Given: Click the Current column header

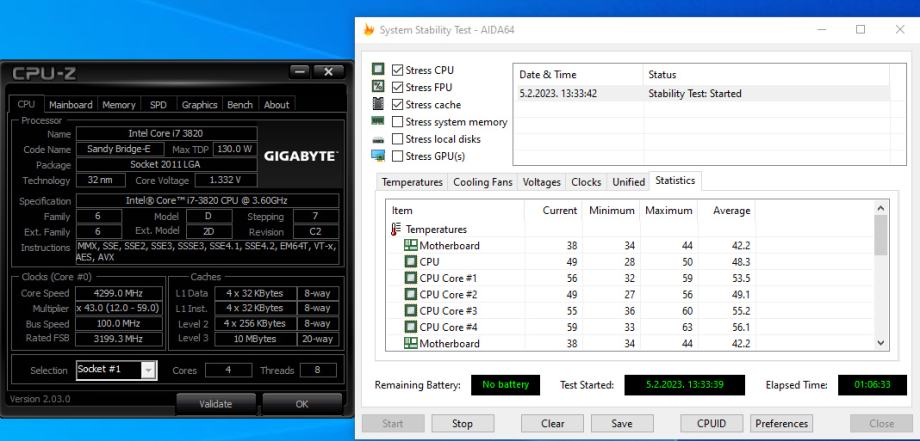Looking at the screenshot, I should coord(553,211).
